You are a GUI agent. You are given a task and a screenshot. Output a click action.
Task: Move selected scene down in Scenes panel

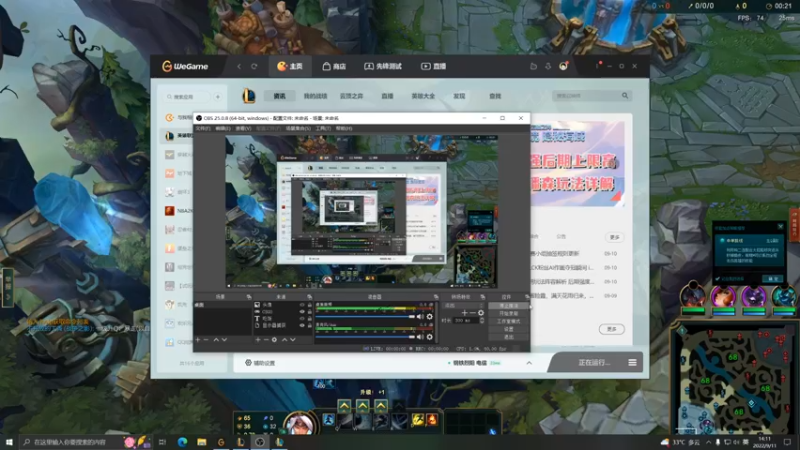(224, 340)
